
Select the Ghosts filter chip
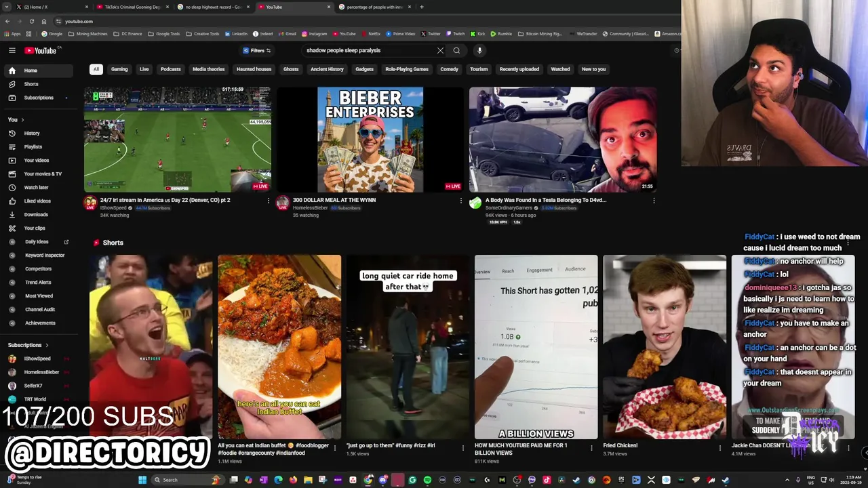pos(291,69)
